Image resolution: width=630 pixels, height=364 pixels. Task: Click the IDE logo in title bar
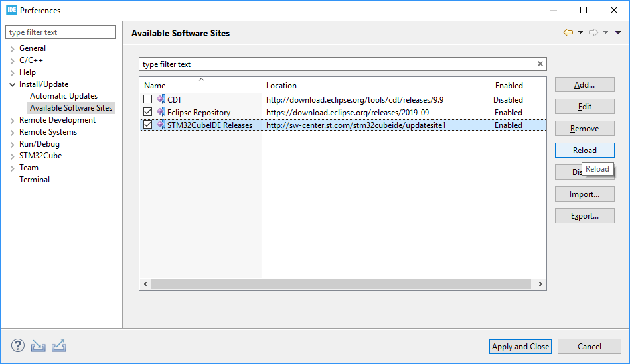pyautogui.click(x=11, y=10)
